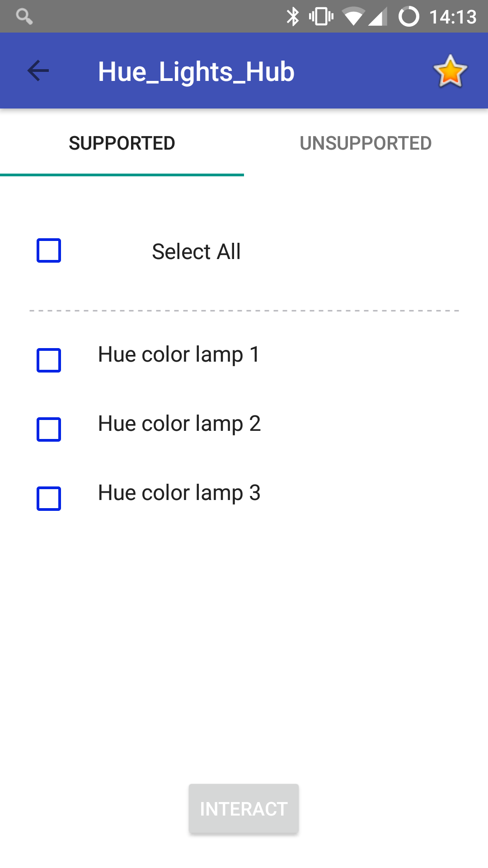Switch to the Unsupported tab

click(366, 143)
